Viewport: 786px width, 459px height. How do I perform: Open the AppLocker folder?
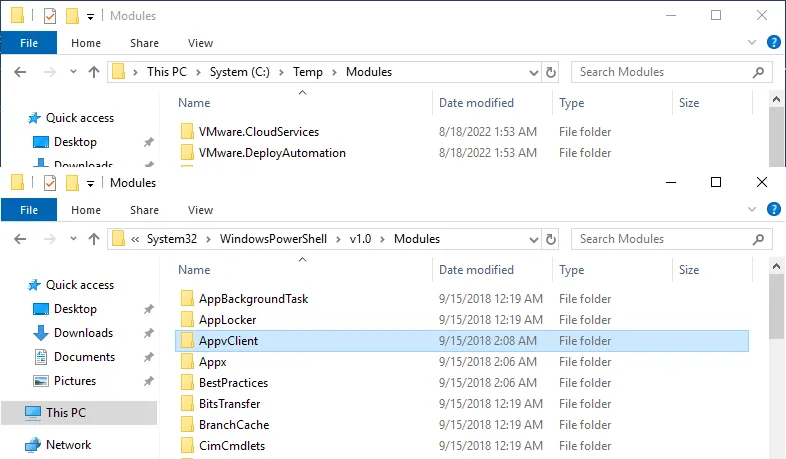coord(227,320)
